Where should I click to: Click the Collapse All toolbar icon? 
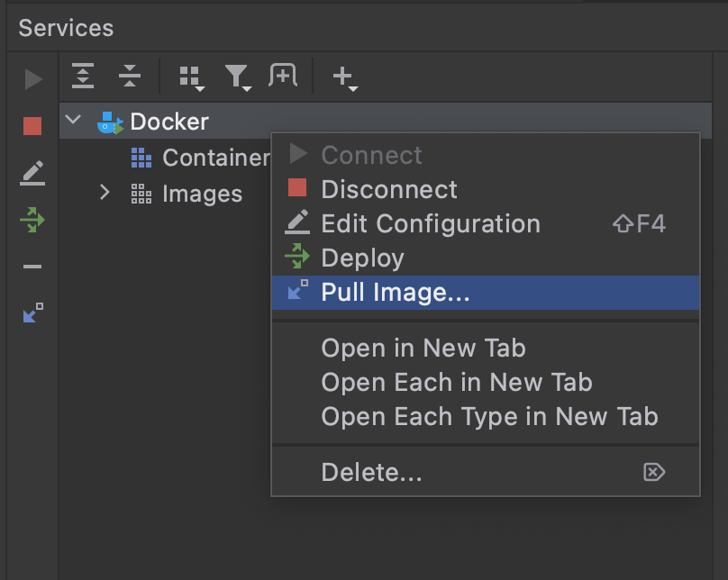point(130,77)
